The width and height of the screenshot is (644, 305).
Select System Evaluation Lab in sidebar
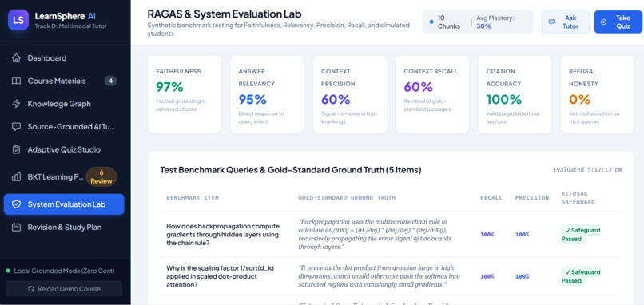point(64,204)
